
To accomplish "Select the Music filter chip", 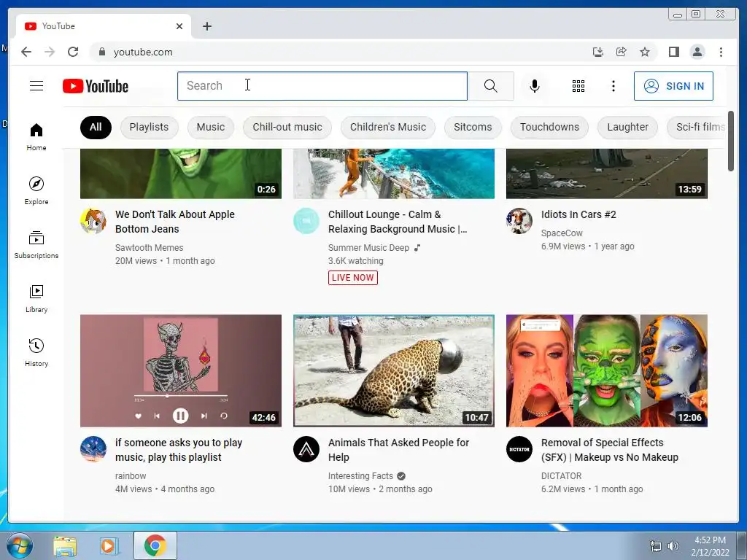I will tap(211, 127).
